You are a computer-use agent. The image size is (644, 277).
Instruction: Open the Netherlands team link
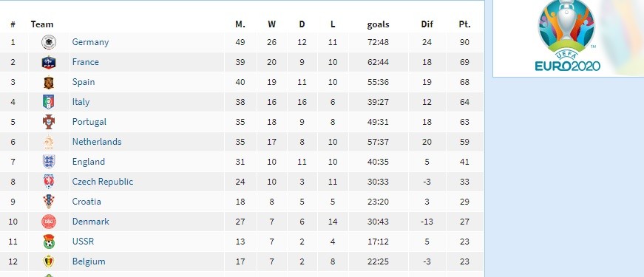(97, 142)
